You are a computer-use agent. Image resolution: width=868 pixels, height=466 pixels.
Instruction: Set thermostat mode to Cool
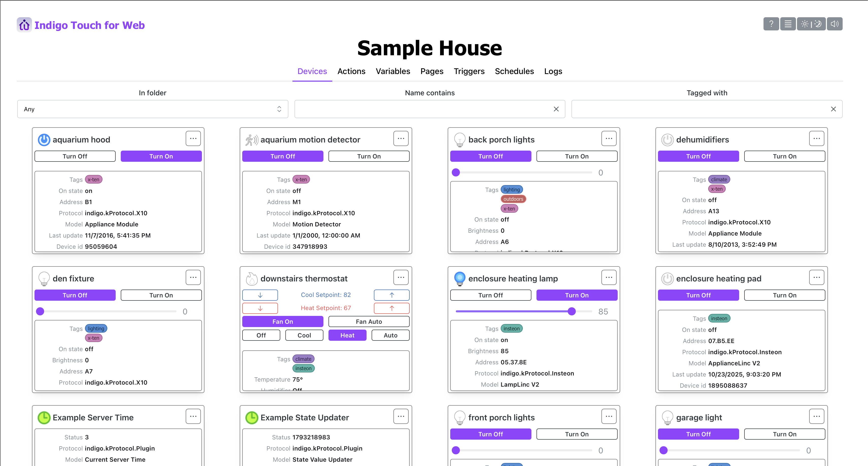(x=304, y=335)
